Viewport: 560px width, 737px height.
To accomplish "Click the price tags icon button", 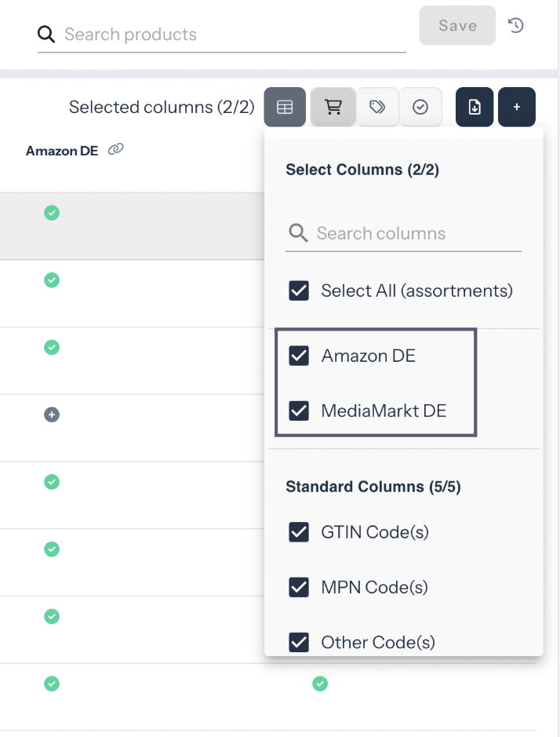I will [x=378, y=107].
